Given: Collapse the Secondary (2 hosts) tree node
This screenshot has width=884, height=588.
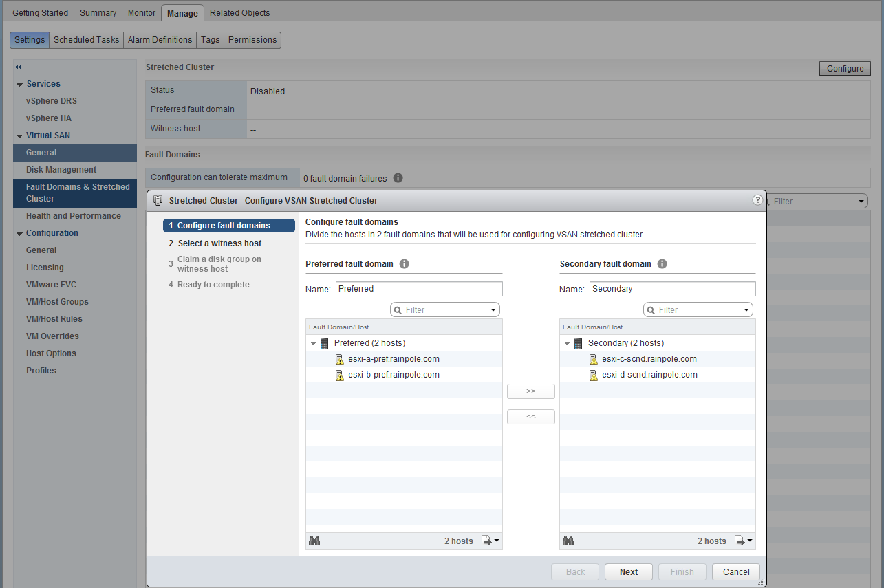Looking at the screenshot, I should pyautogui.click(x=567, y=343).
